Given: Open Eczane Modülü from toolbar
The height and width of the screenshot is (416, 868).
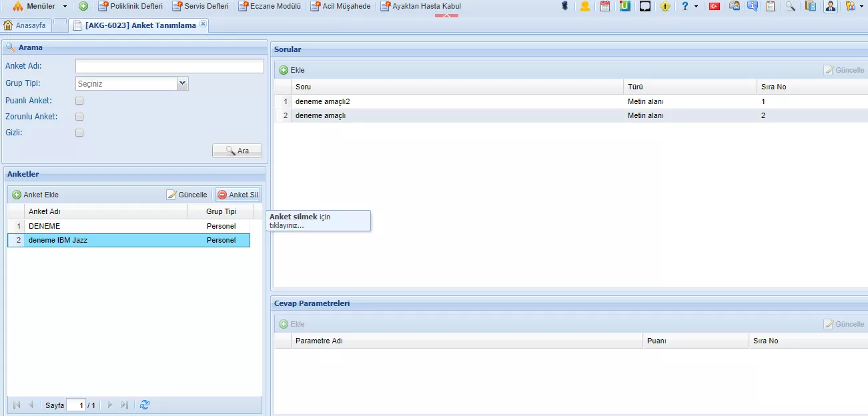Looking at the screenshot, I should tap(270, 6).
